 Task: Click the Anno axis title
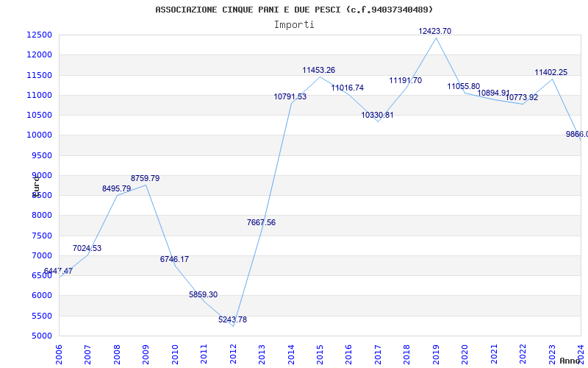click(x=570, y=361)
